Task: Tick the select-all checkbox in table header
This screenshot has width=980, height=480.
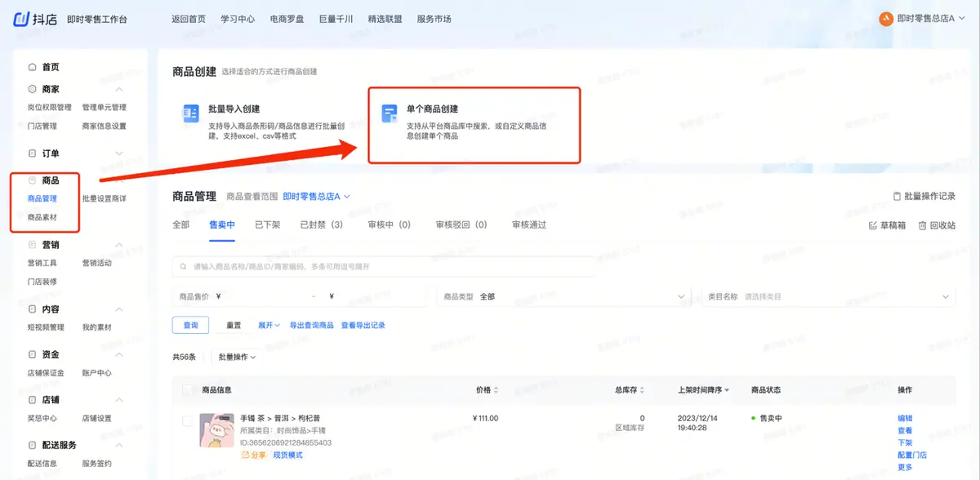Action: coord(188,390)
